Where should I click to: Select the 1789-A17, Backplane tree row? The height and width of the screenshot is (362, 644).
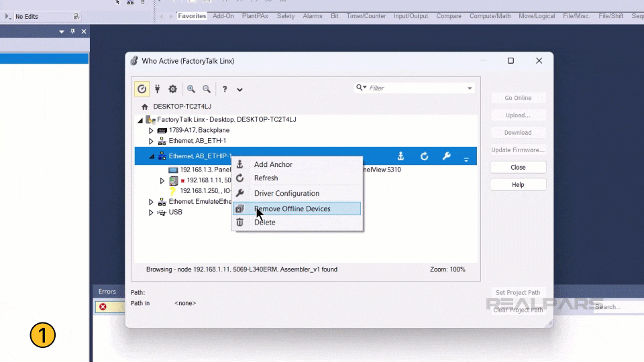pyautogui.click(x=199, y=130)
